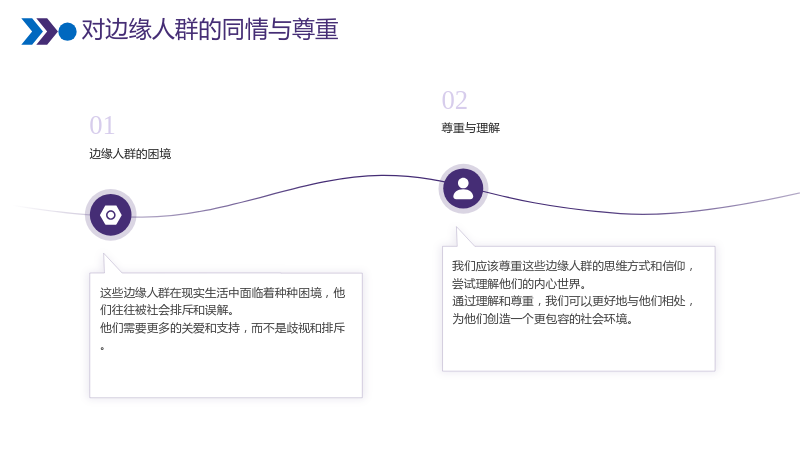
Task: Select the heading 边缘人群的困境
Action: tap(130, 154)
